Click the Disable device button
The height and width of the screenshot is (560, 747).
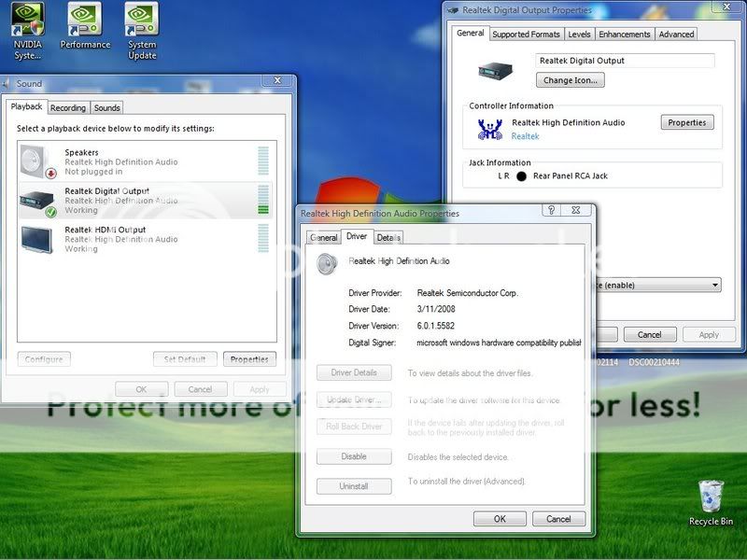(x=354, y=457)
